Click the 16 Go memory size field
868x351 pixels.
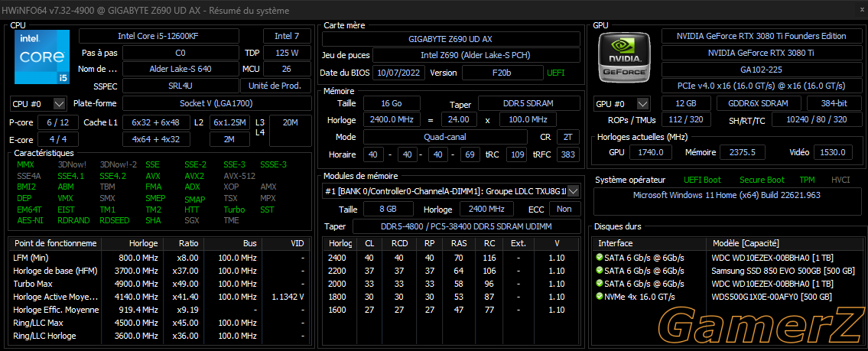coord(392,103)
